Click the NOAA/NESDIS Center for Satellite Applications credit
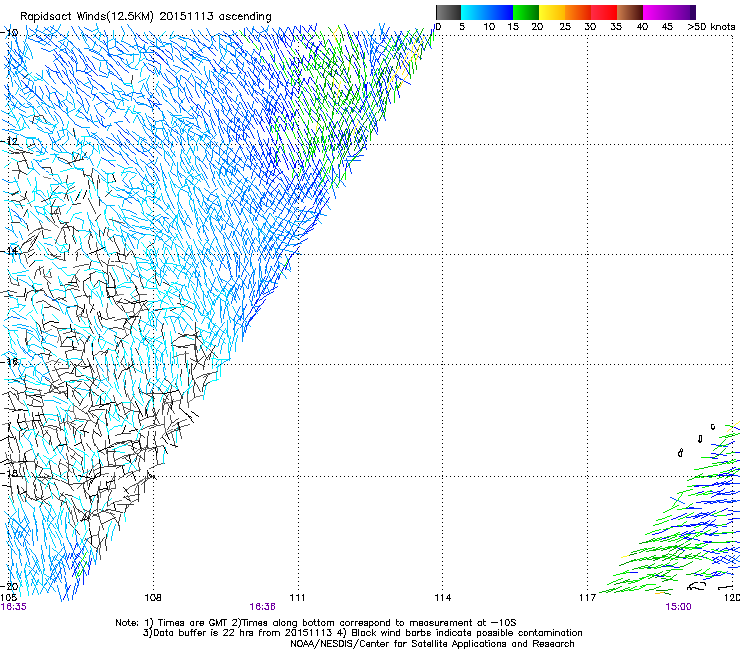740x650 pixels. pyautogui.click(x=432, y=644)
